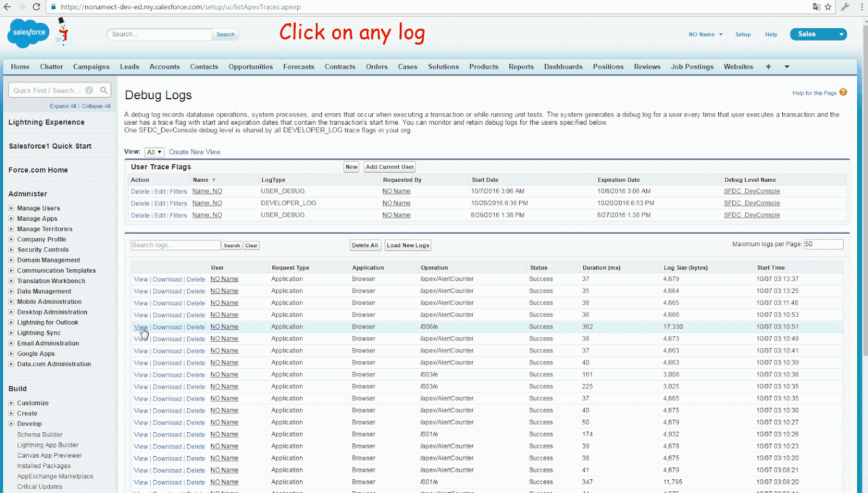Click the browser back arrow

pos(7,7)
